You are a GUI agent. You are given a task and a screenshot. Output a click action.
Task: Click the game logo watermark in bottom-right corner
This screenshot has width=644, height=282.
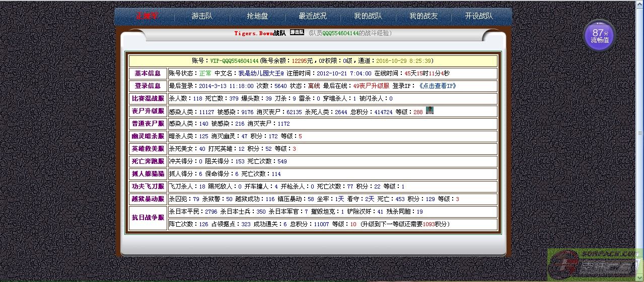(x=594, y=265)
